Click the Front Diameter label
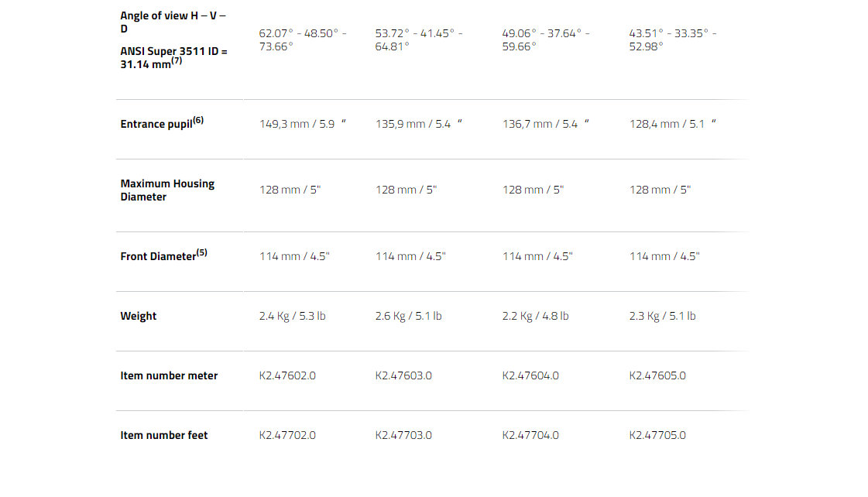This screenshot has height=497, width=868. pyautogui.click(x=164, y=255)
